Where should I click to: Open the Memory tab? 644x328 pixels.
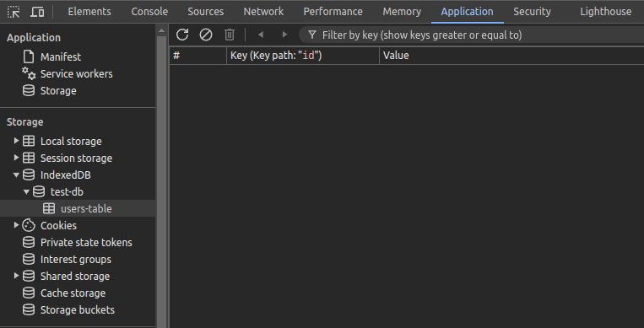click(x=402, y=12)
